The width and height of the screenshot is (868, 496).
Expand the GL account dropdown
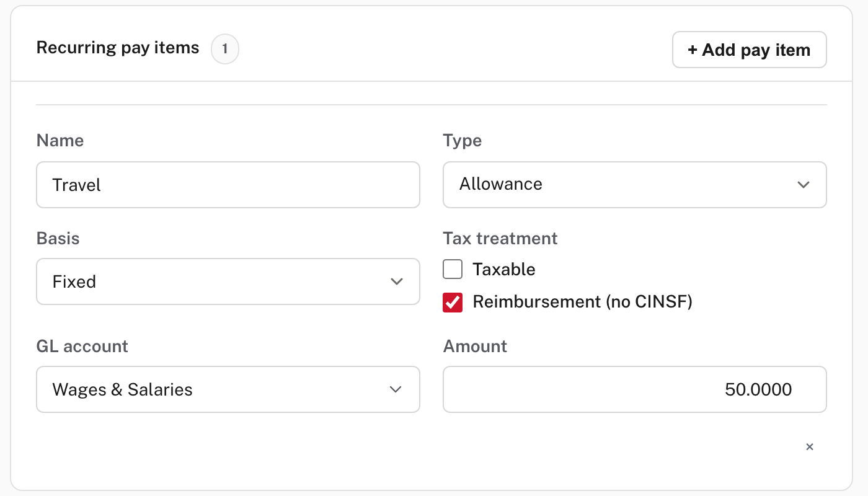[228, 389]
